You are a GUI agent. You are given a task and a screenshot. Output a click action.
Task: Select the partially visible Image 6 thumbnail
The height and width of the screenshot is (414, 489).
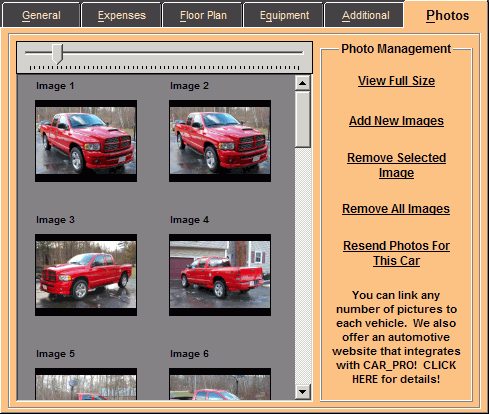click(220, 384)
